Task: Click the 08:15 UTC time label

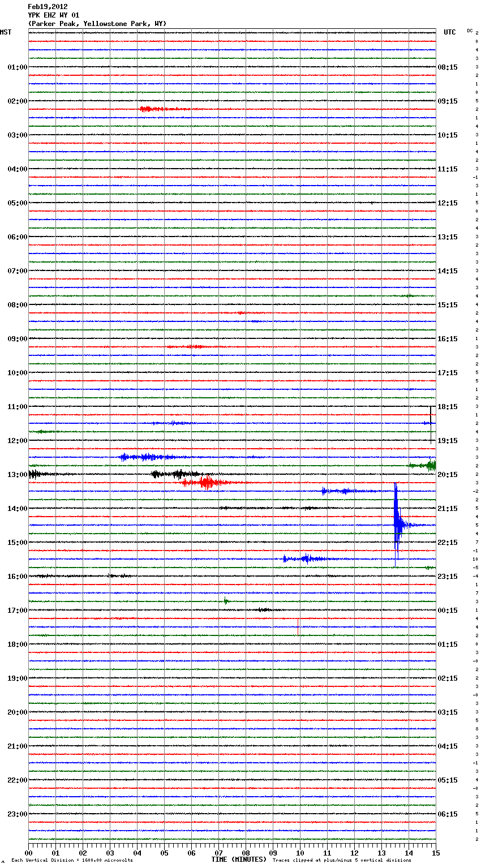Action: click(448, 67)
